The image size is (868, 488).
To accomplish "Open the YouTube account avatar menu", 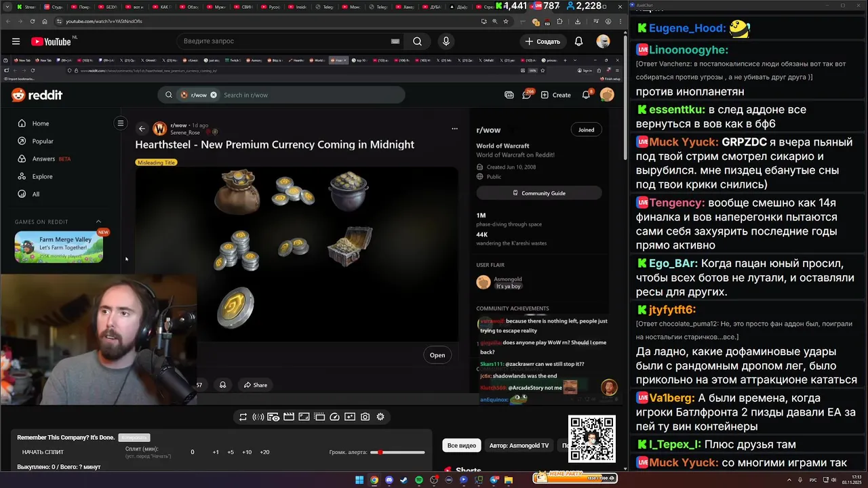I will [x=603, y=41].
